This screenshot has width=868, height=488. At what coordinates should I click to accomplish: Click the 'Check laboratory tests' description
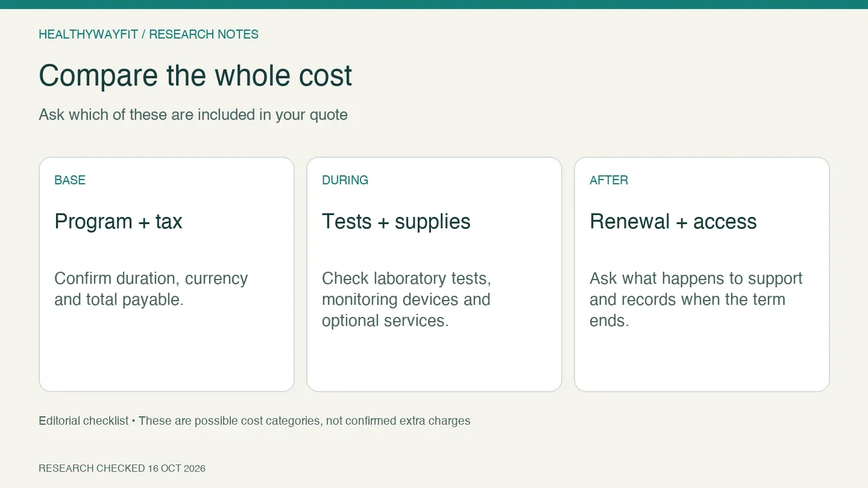coord(407,299)
